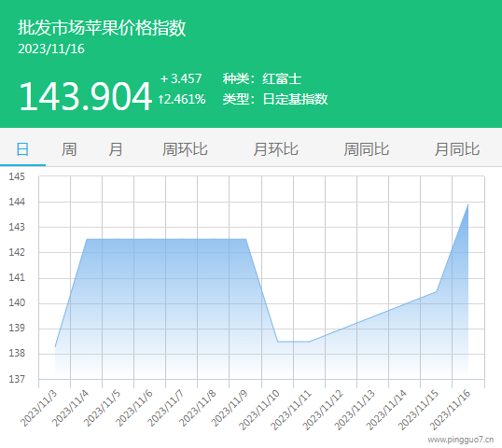Click the 143.904 index value
This screenshot has height=448, width=502.
[85, 96]
